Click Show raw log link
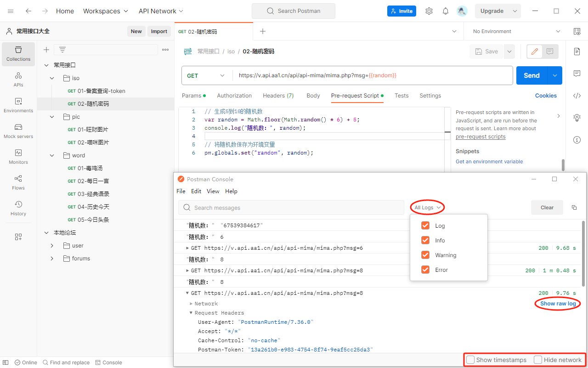The image size is (588, 368). (x=558, y=304)
